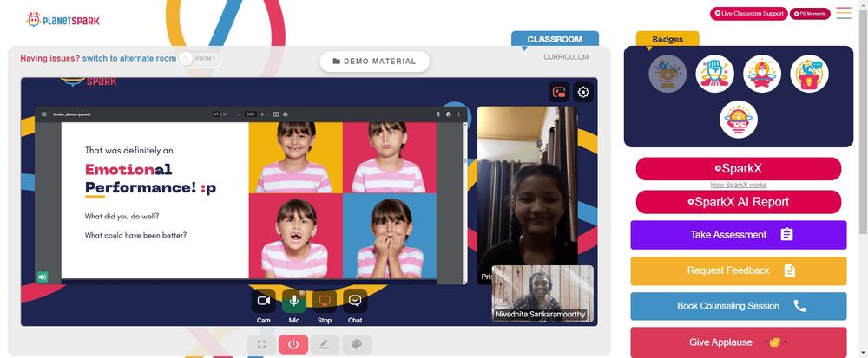
Task: Select the Badges tab
Action: point(667,39)
